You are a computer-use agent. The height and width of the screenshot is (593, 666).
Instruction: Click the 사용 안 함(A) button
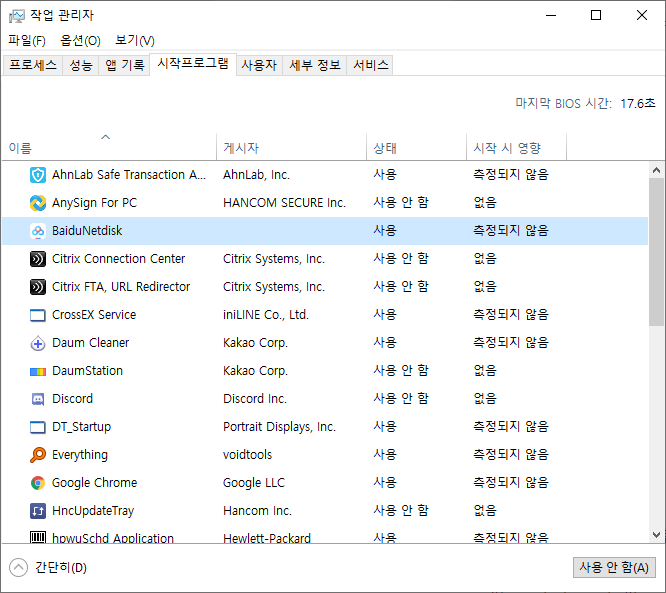614,568
